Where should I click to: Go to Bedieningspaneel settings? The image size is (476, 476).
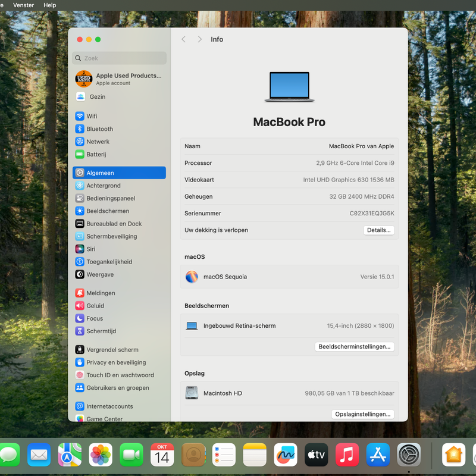[120, 198]
